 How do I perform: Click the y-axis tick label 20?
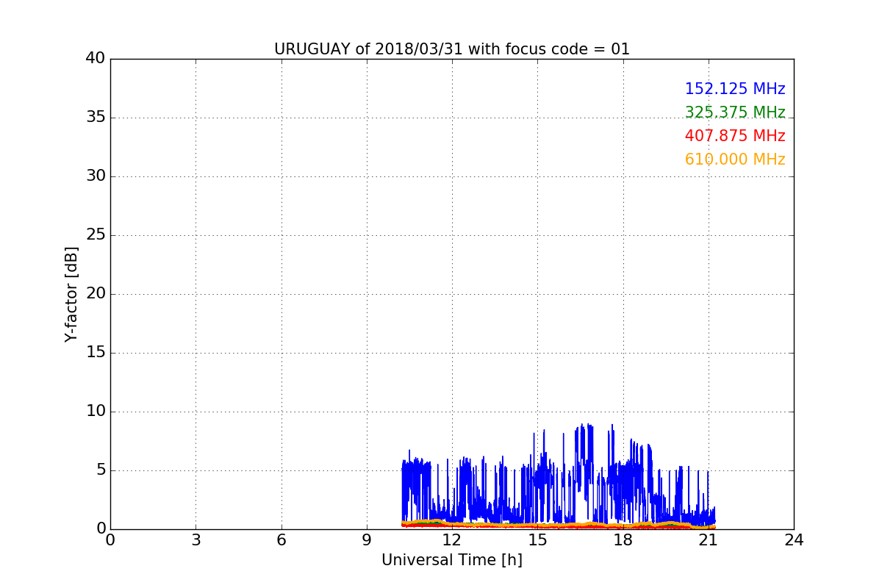pos(96,294)
